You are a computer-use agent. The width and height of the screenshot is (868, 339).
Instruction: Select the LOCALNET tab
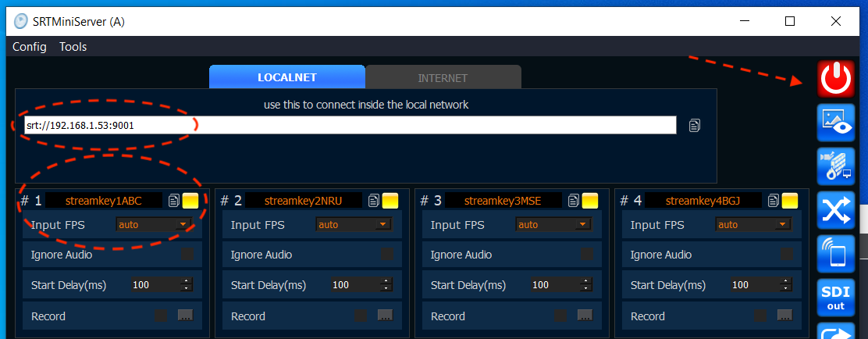pos(286,77)
